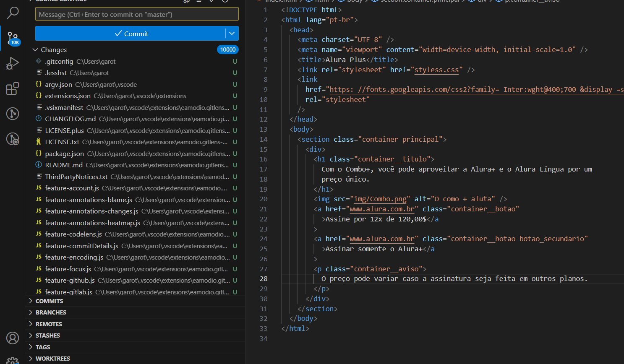Viewport: 624px width, 364px height.
Task: Select argv.json in the Changes list
Action: click(x=135, y=84)
